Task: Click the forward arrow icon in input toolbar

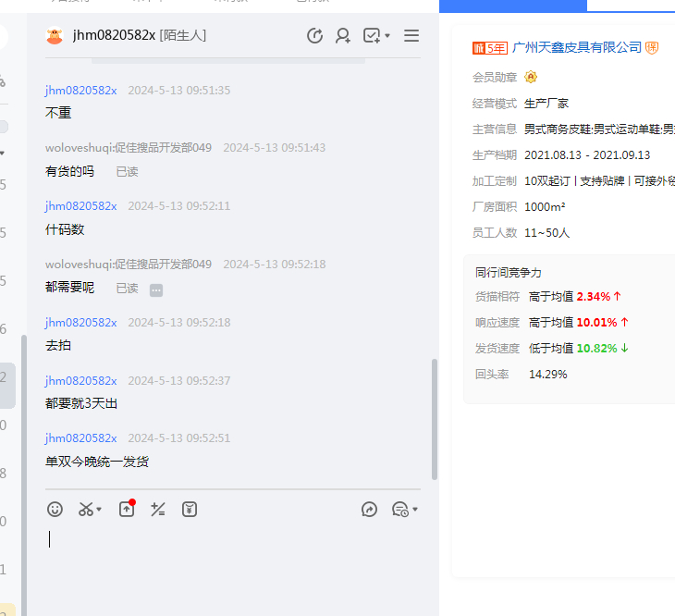Action: (x=369, y=509)
